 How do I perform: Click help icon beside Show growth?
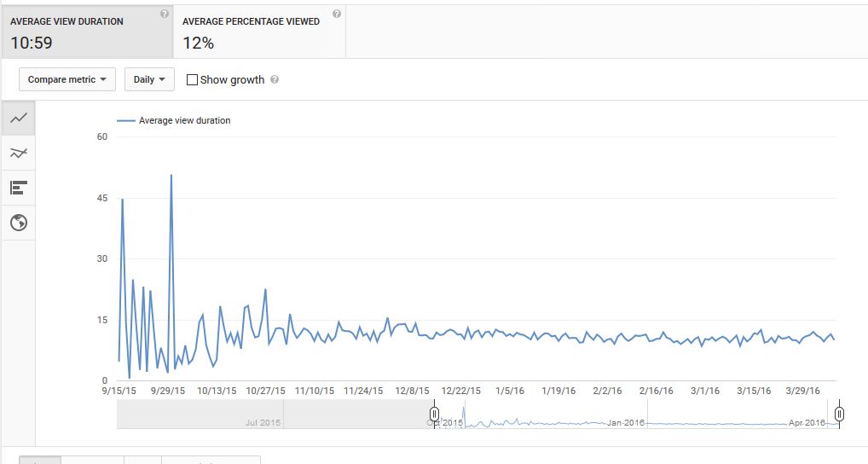point(275,80)
